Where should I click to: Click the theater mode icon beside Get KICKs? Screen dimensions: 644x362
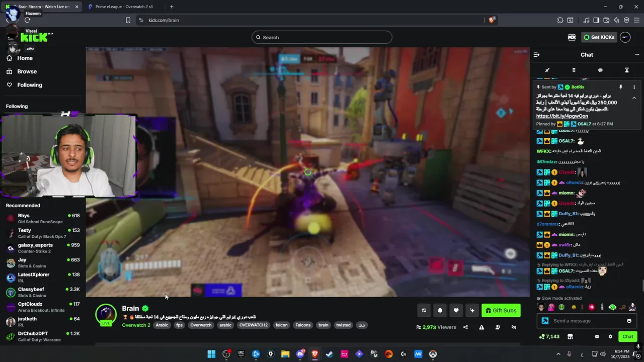tap(572, 37)
